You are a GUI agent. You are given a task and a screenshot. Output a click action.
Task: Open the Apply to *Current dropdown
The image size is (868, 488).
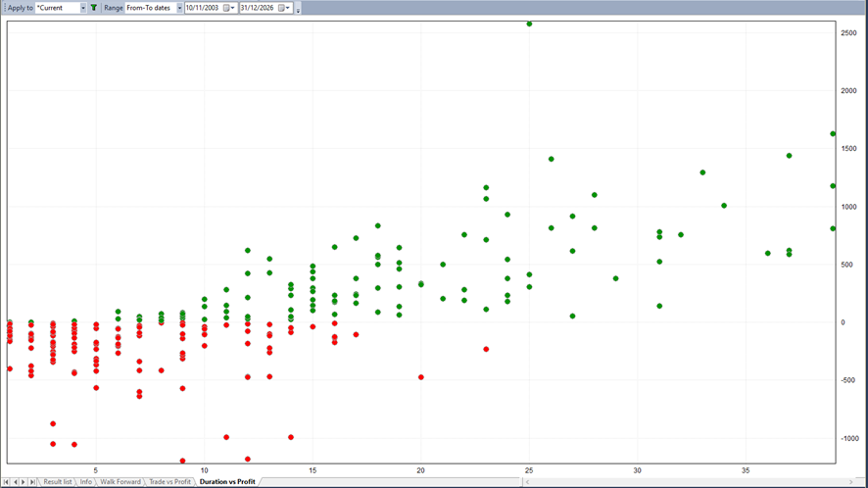click(83, 8)
